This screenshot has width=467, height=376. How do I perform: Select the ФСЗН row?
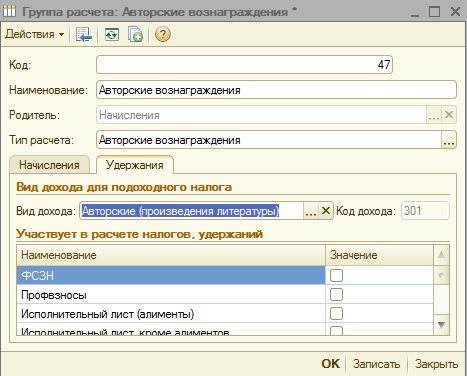click(x=171, y=275)
